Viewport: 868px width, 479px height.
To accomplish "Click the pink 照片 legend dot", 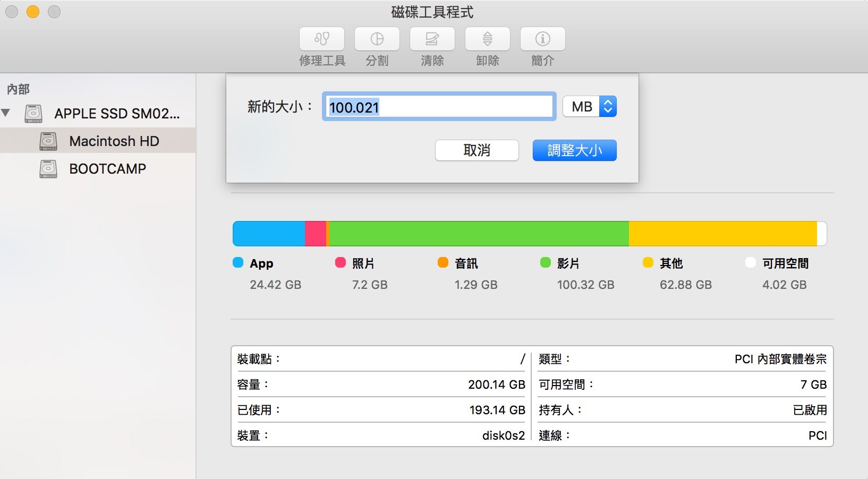I will coord(340,263).
